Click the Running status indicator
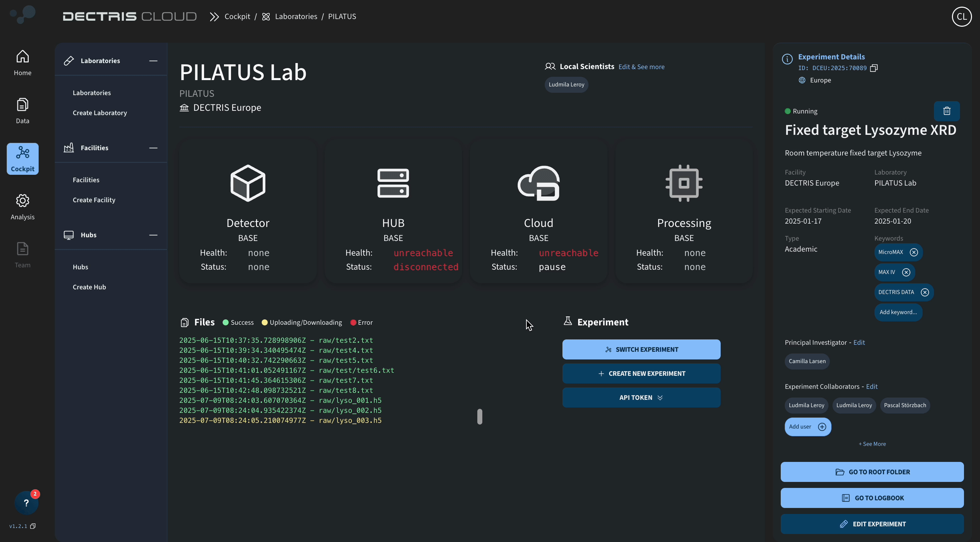 tap(801, 111)
